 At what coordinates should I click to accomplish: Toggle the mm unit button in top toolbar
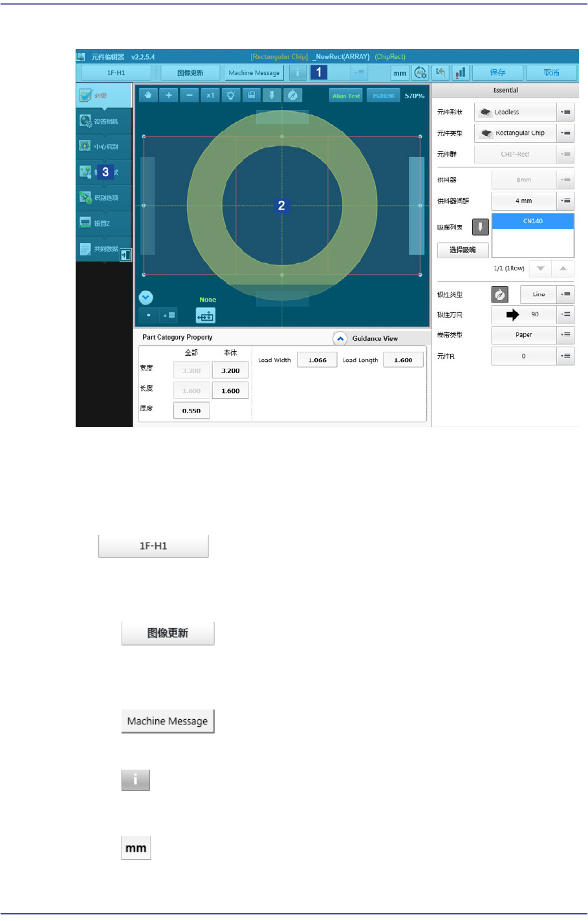point(400,73)
